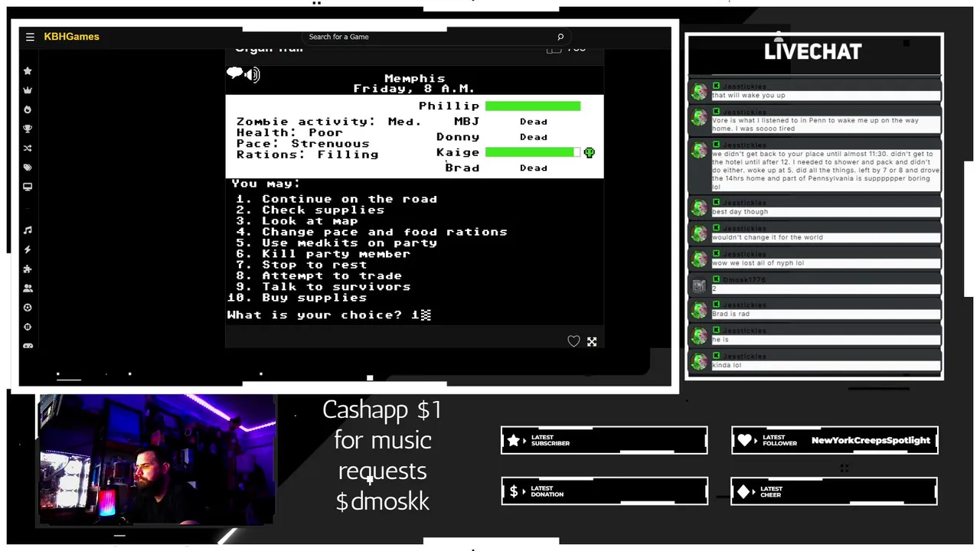Click chat message 'wow we lost all of nyph lol'
Image resolution: width=980 pixels, height=551 pixels.
tap(758, 263)
